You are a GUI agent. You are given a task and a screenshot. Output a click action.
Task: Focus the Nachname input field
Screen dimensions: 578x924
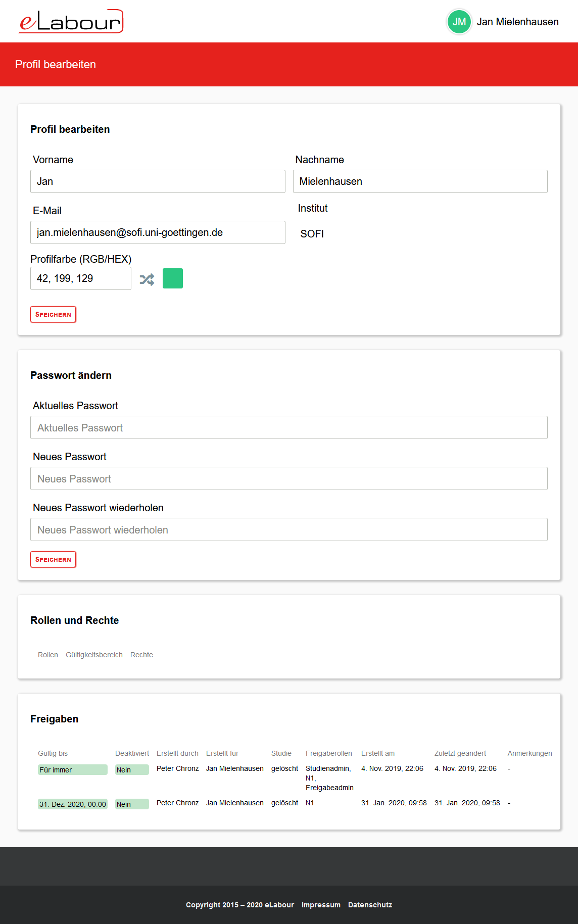pyautogui.click(x=420, y=181)
